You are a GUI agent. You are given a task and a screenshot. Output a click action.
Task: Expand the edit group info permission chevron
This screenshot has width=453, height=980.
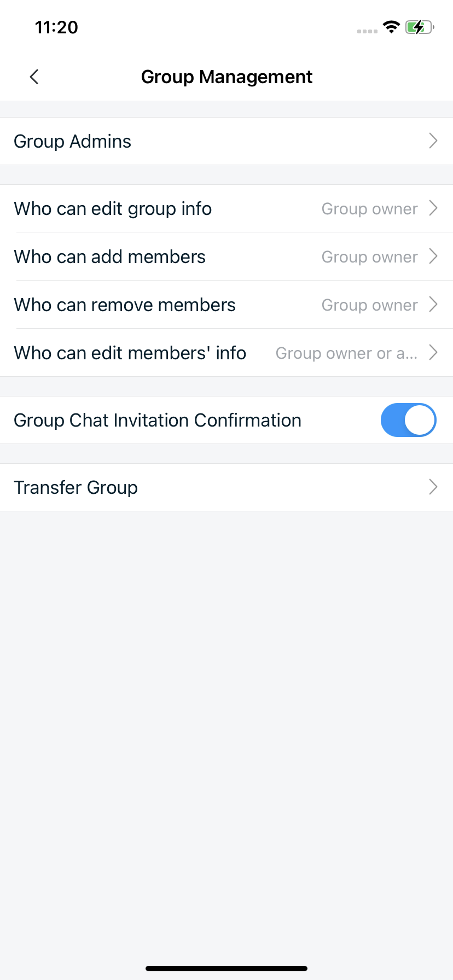[x=433, y=208]
